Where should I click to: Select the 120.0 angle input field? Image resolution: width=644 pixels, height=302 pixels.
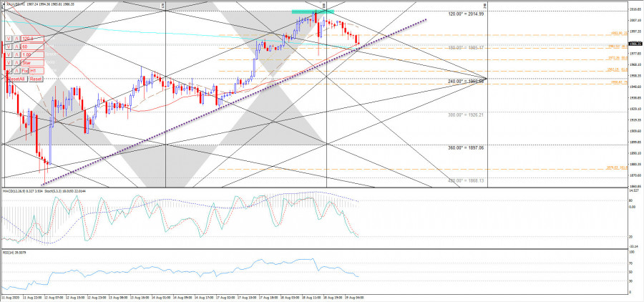coord(32,39)
